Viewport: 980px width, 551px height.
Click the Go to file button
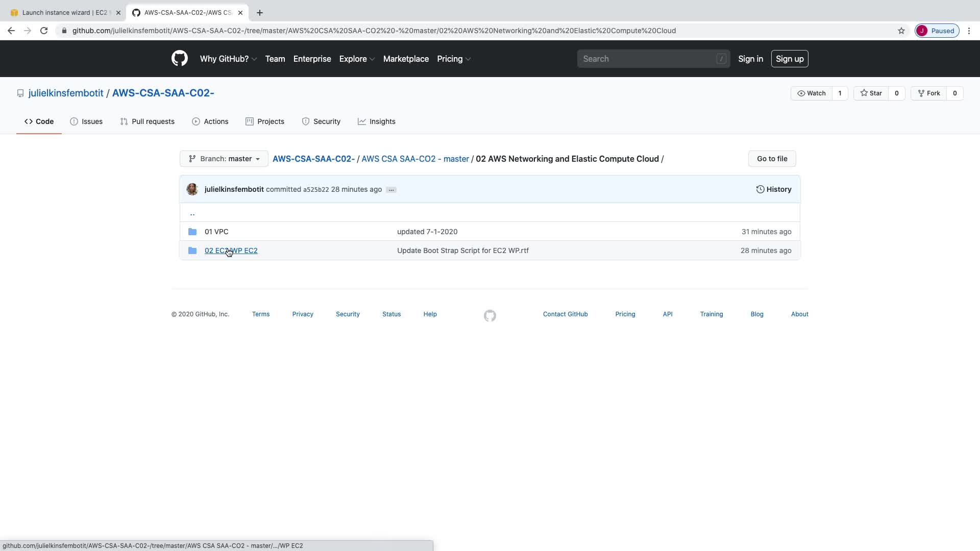coord(772,159)
